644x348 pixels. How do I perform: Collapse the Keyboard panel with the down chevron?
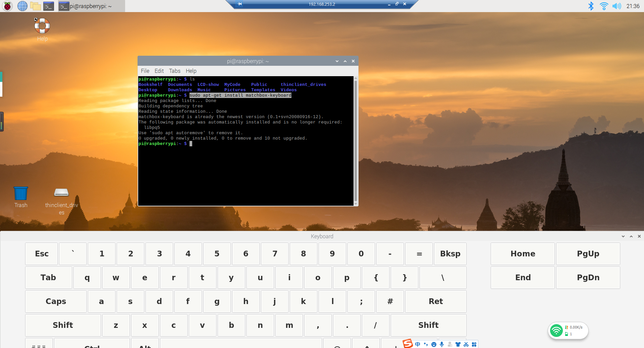point(623,236)
